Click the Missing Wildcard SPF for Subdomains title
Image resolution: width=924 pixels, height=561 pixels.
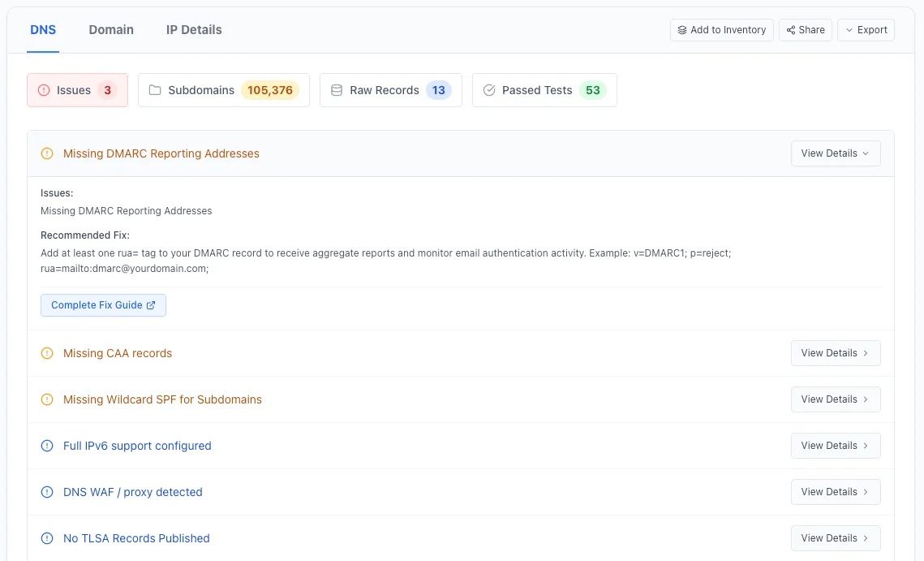(162, 399)
